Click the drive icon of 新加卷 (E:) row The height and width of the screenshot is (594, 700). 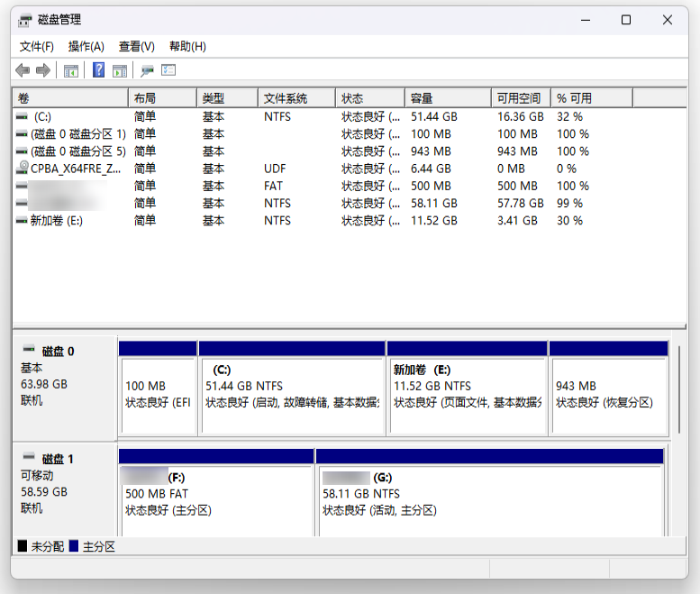pos(22,220)
